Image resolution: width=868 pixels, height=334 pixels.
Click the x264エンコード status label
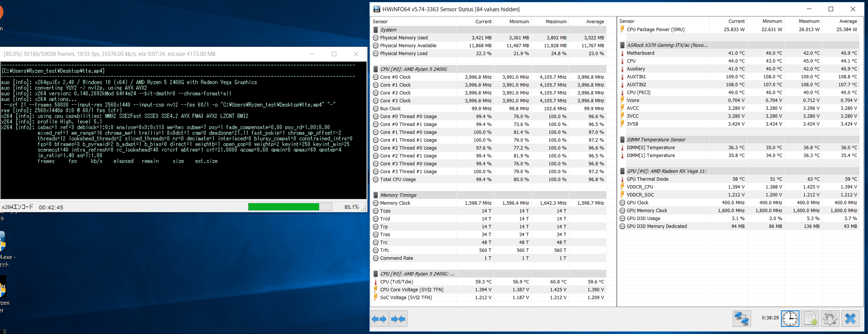(17, 207)
